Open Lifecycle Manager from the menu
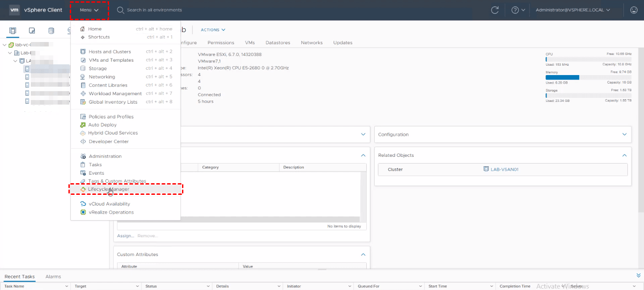This screenshot has height=290, width=644. 108,189
